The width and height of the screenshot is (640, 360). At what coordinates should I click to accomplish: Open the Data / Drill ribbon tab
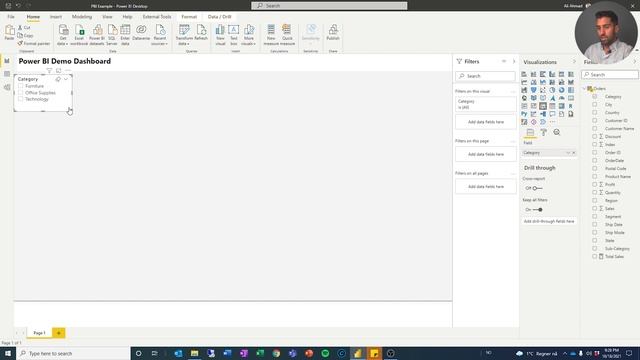(x=220, y=17)
